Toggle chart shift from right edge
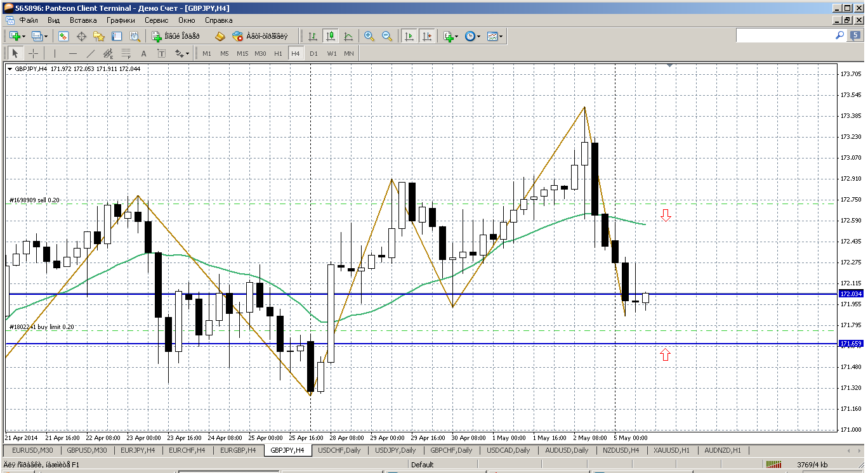868x473 pixels. click(x=427, y=36)
